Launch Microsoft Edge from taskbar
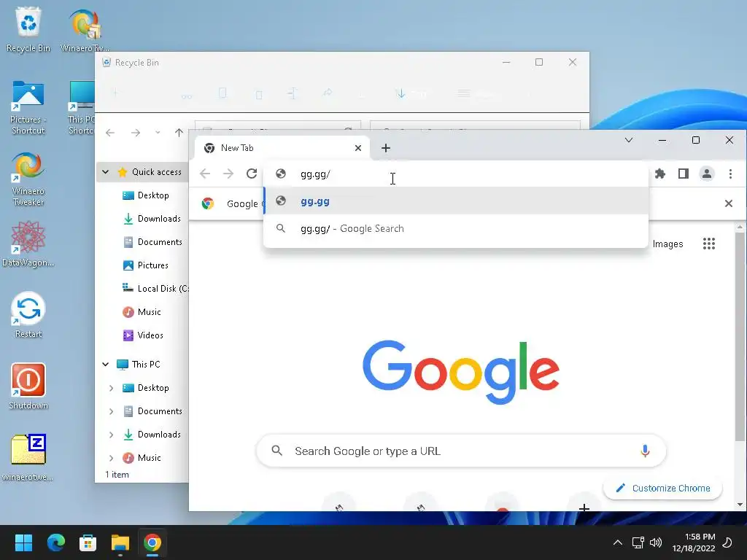 55,542
